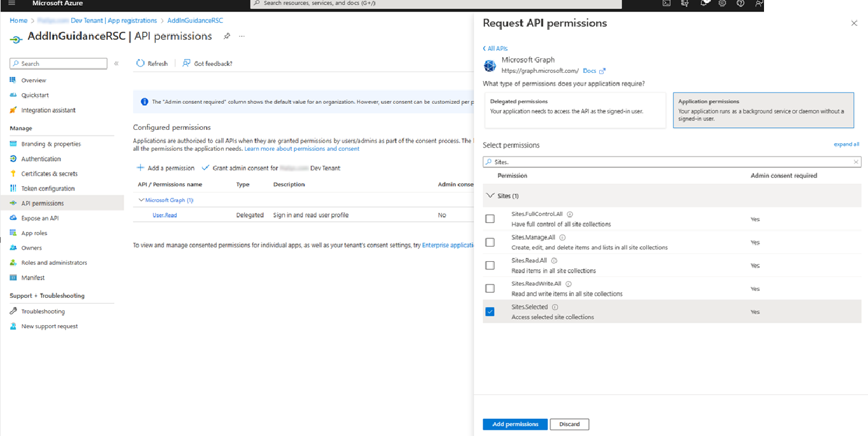Select API permissions in the left menu
868x436 pixels.
point(62,203)
